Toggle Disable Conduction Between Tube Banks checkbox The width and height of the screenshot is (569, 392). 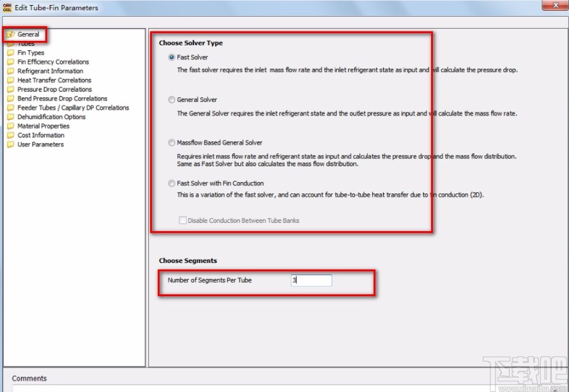183,220
